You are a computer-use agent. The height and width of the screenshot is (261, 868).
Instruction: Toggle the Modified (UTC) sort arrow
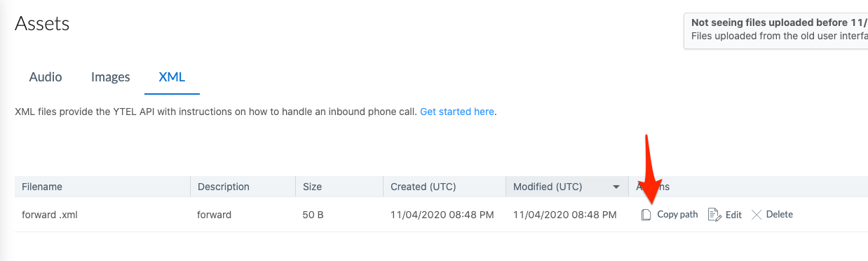click(616, 187)
